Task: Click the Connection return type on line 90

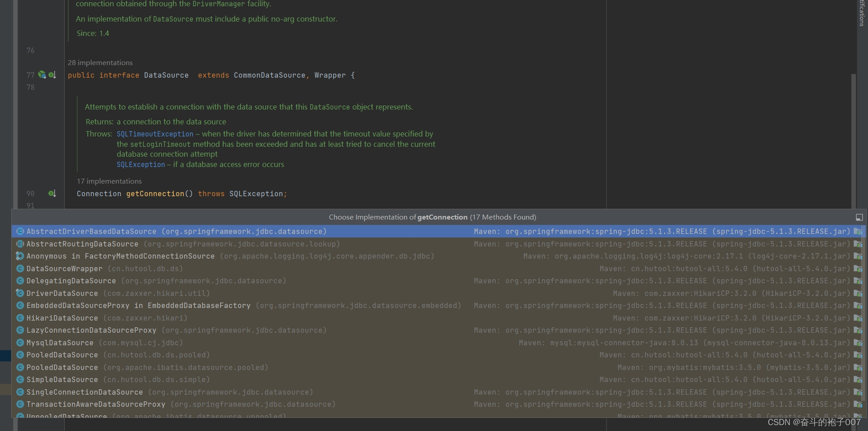Action: point(99,194)
